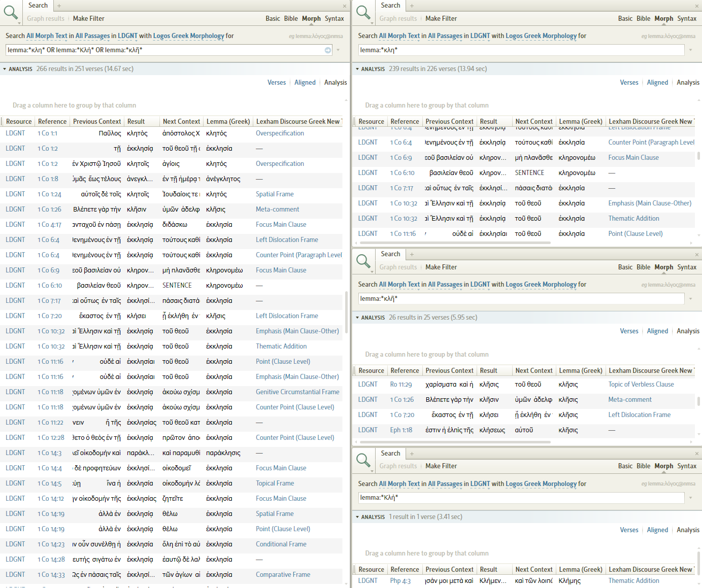The height and width of the screenshot is (588, 702).
Task: Sort by Previous Context column in the 239-results table
Action: pyautogui.click(x=450, y=122)
